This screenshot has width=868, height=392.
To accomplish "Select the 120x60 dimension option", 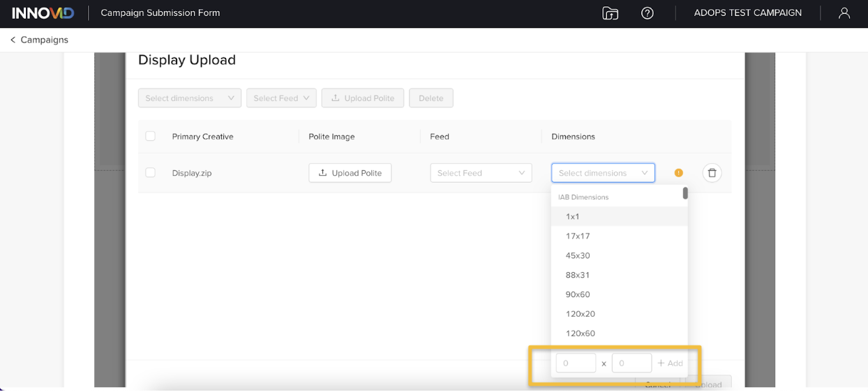I will 619,333.
